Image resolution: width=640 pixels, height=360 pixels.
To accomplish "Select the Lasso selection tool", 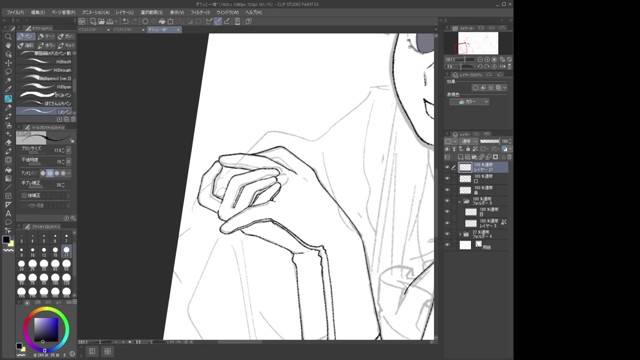I will [8, 72].
